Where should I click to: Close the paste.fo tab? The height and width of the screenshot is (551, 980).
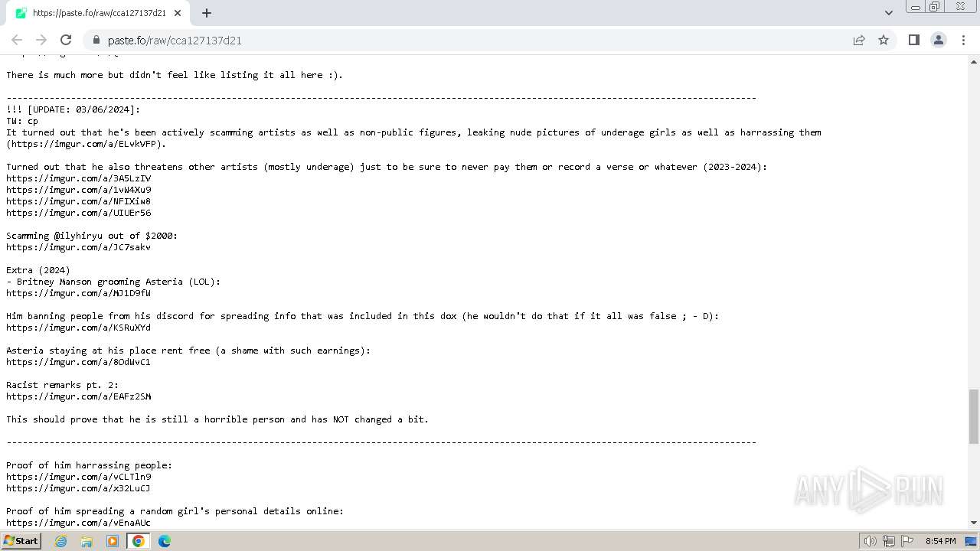tap(178, 13)
